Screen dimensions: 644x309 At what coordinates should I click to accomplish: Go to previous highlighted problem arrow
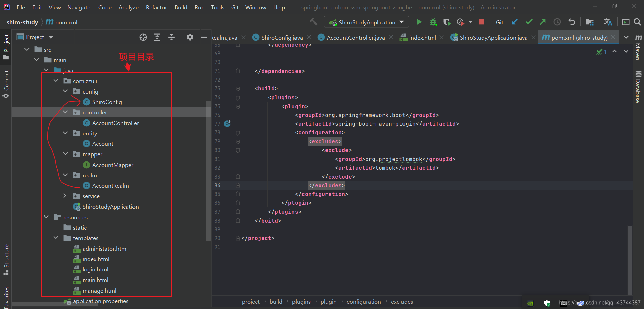click(x=614, y=51)
